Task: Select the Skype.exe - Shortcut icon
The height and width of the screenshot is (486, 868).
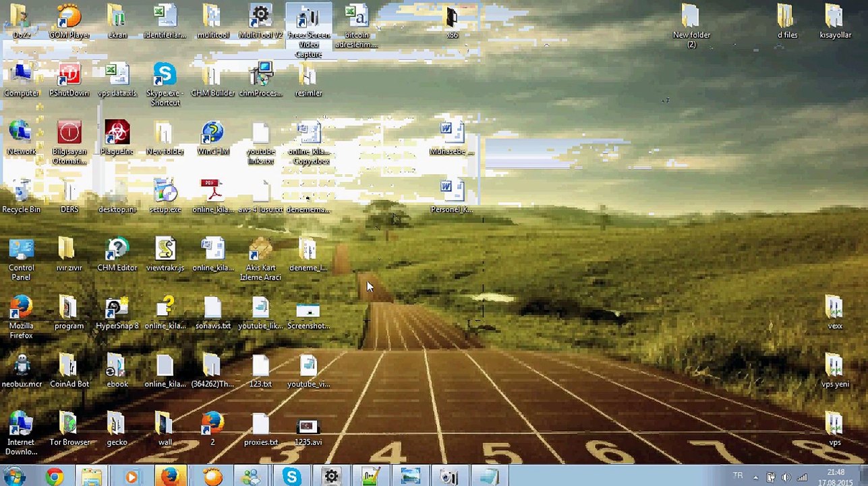Action: 165,84
